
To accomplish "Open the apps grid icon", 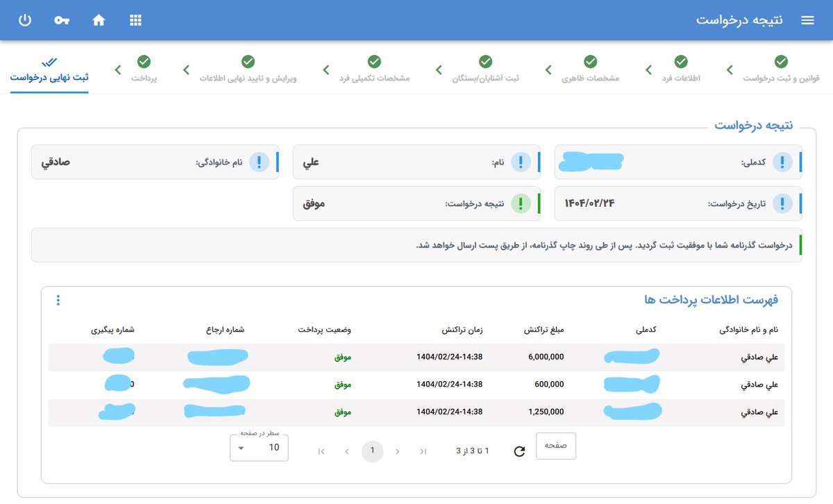I will pos(135,20).
